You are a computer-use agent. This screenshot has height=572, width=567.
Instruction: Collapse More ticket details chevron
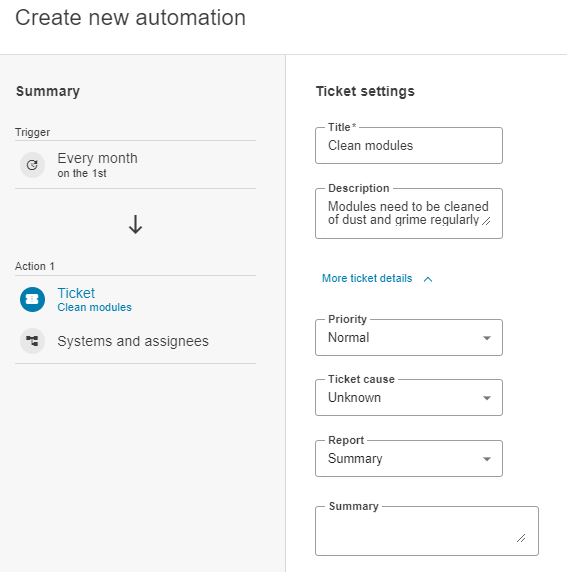point(428,279)
